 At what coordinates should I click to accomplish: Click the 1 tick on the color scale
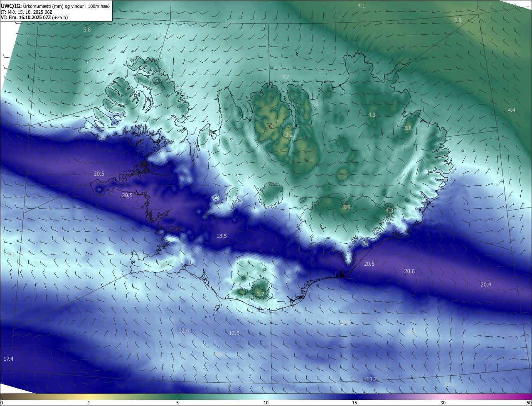coord(89,403)
